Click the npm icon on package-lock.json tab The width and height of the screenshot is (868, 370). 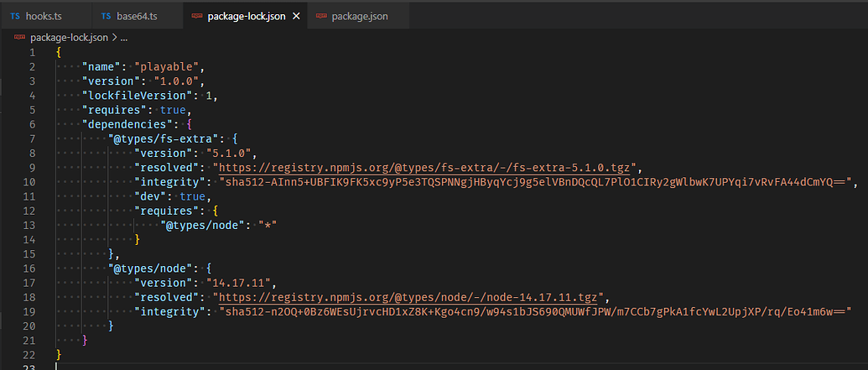click(196, 16)
